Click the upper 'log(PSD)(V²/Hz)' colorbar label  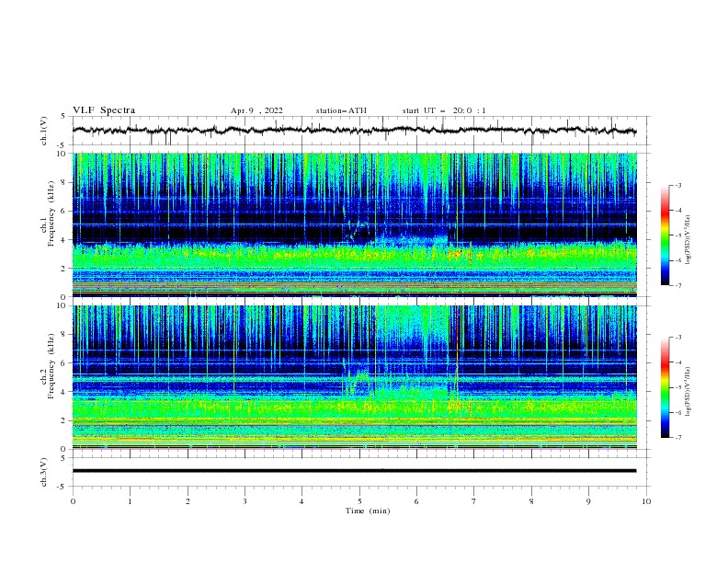[688, 240]
